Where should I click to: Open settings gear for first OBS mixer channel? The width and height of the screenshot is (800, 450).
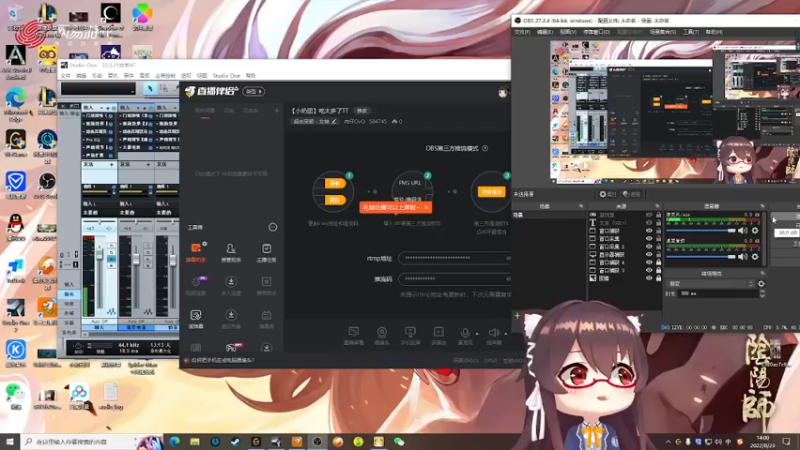point(755,231)
